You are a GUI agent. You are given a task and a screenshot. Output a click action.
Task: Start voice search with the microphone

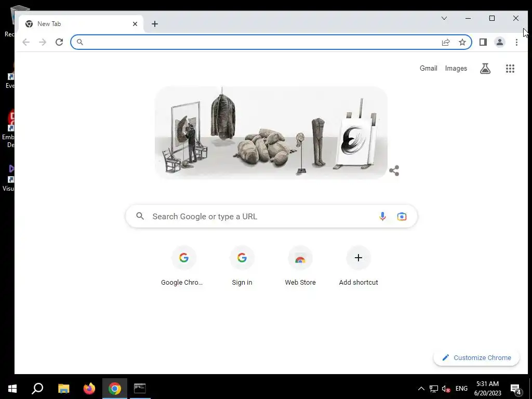(382, 216)
